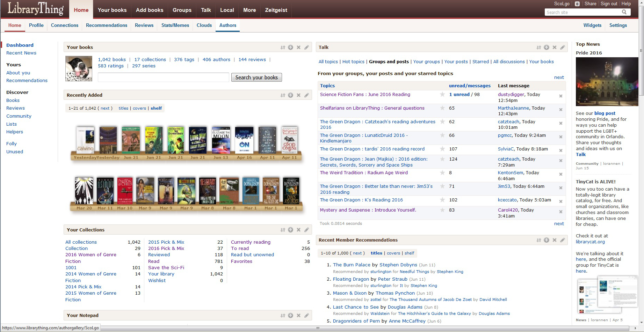This screenshot has height=332, width=644.
Task: Dismiss the Mystery and Suspense row with X
Action: click(561, 212)
